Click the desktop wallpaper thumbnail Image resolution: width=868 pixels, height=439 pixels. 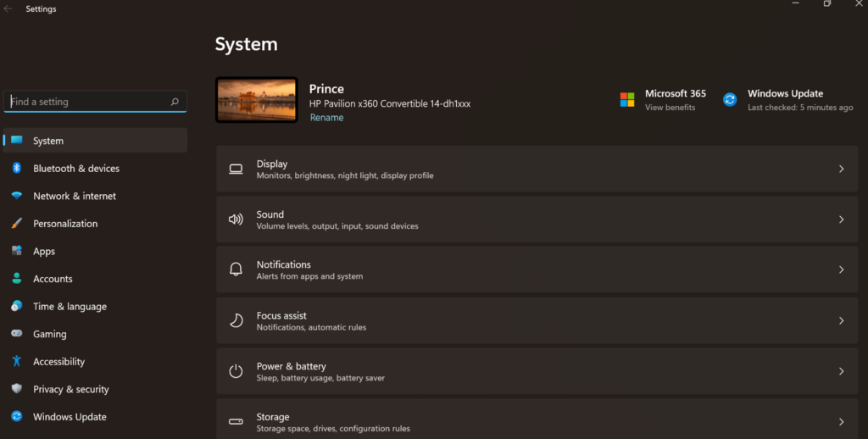pos(256,100)
